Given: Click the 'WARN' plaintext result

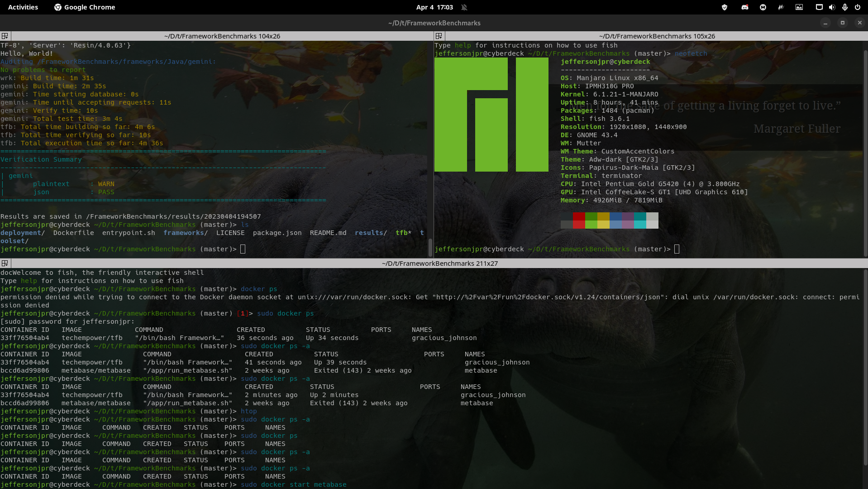Looking at the screenshot, I should click(106, 184).
